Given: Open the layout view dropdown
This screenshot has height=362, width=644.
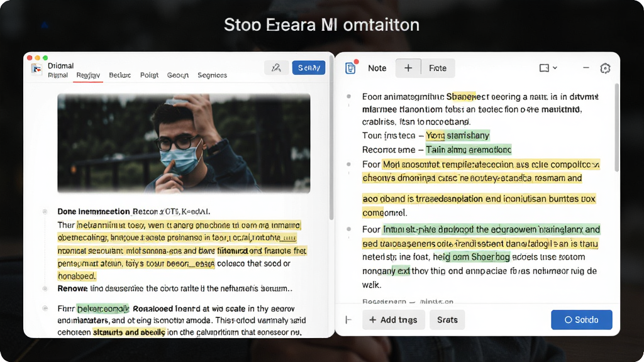Looking at the screenshot, I should tap(548, 68).
